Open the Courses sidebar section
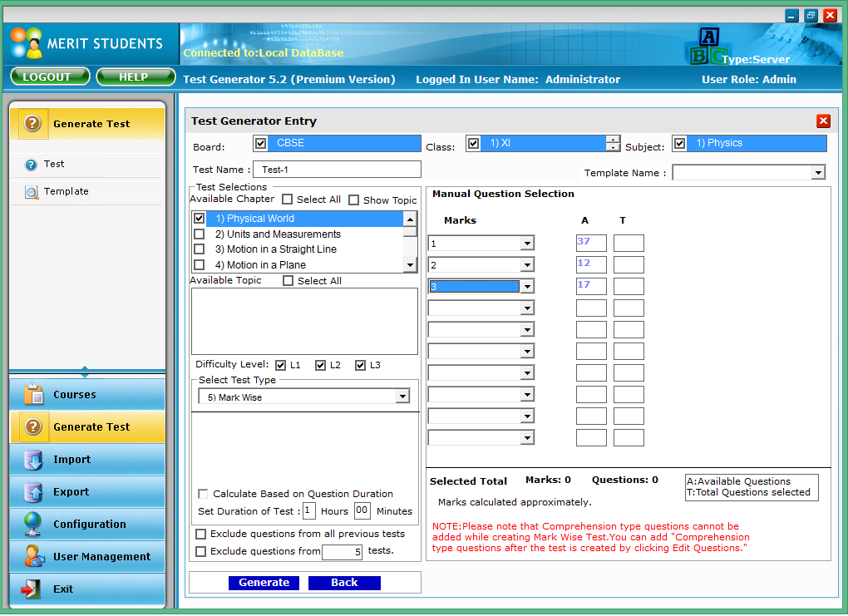The width and height of the screenshot is (848, 616). pos(87,394)
